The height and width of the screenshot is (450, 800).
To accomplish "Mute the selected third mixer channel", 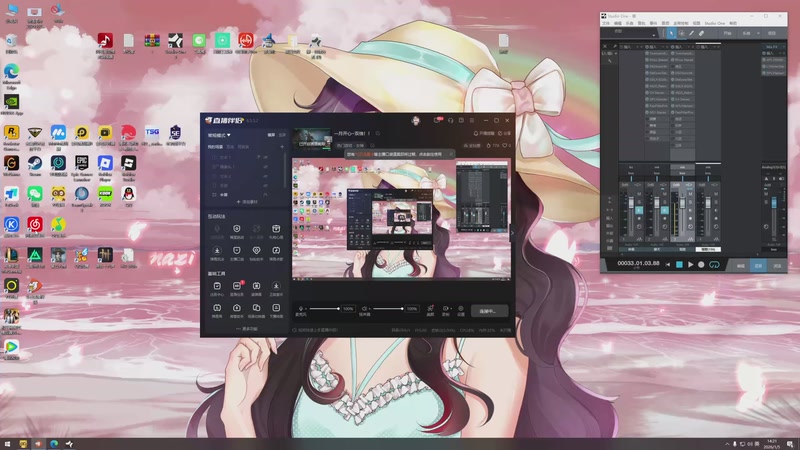I will pos(690,194).
